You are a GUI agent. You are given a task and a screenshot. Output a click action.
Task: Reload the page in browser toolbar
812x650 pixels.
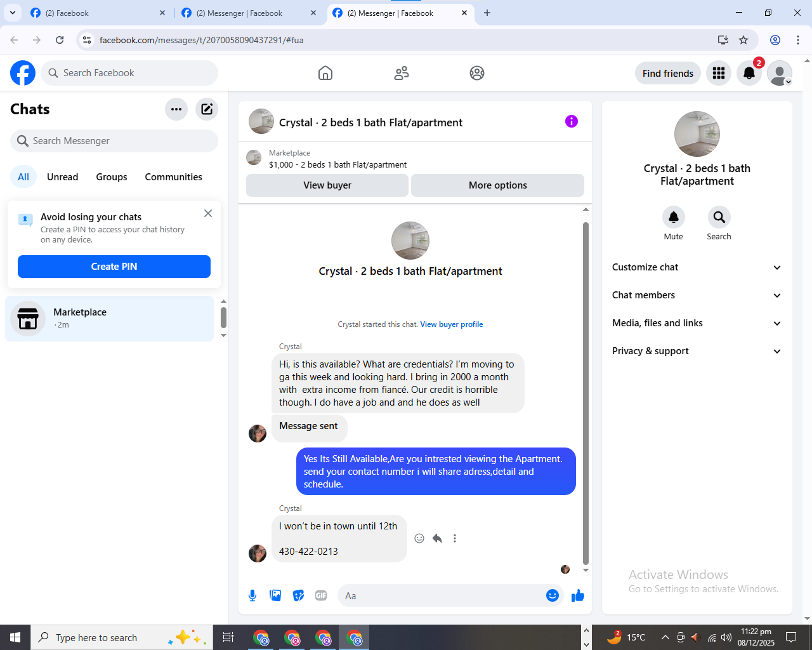click(x=60, y=40)
